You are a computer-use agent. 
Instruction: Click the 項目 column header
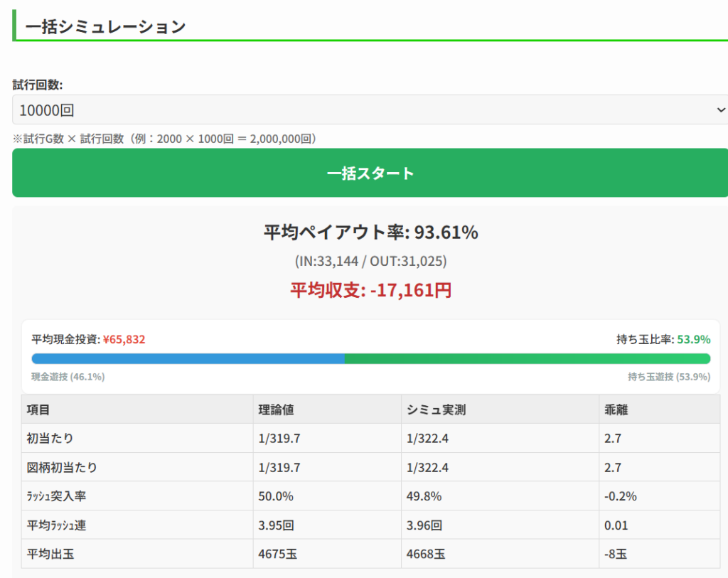pyautogui.click(x=38, y=410)
